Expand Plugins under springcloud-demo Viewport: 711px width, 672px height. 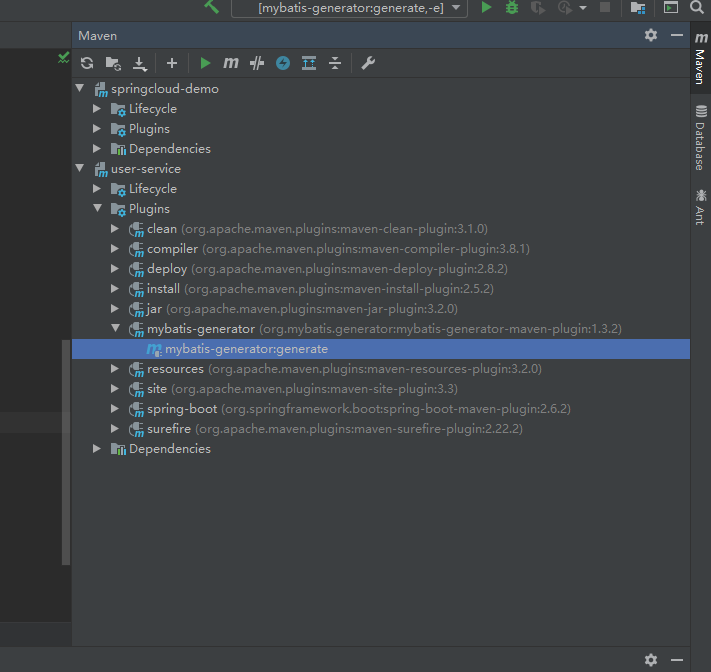[97, 128]
